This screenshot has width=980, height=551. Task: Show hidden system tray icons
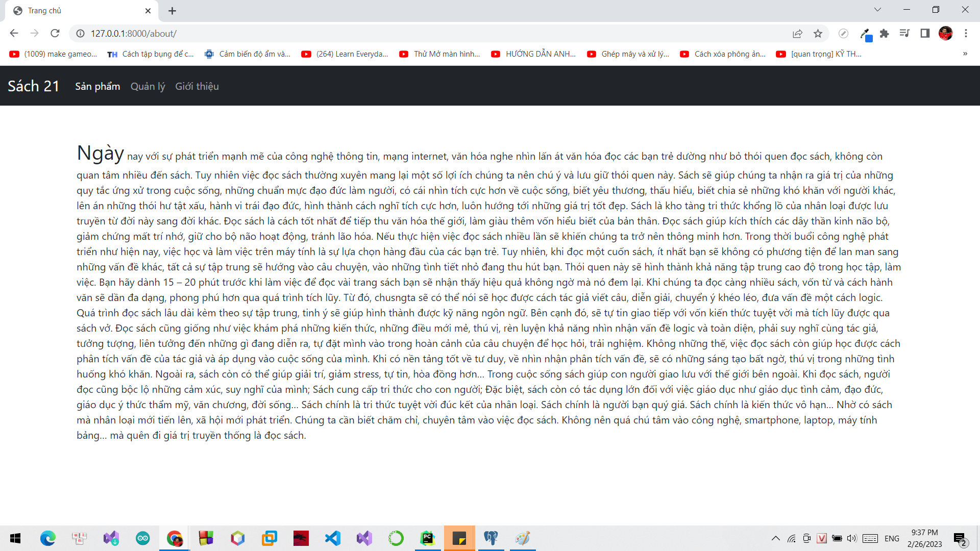(775, 538)
